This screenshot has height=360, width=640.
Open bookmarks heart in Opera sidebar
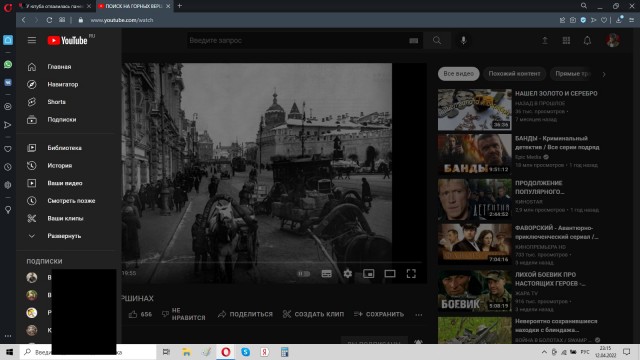click(x=8, y=149)
